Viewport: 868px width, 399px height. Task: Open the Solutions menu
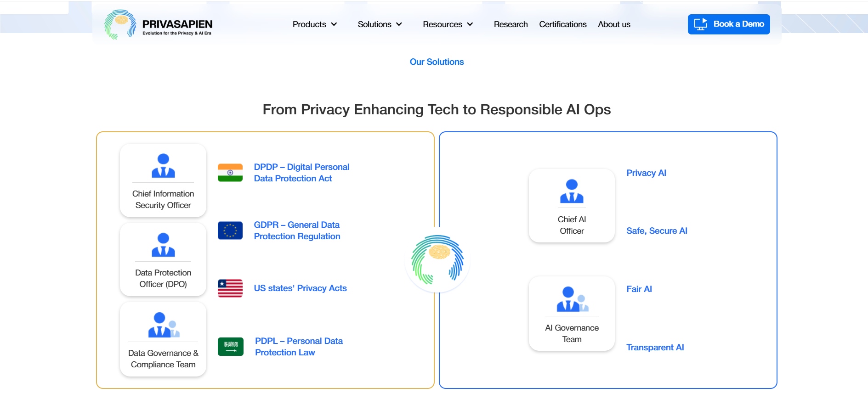[380, 24]
